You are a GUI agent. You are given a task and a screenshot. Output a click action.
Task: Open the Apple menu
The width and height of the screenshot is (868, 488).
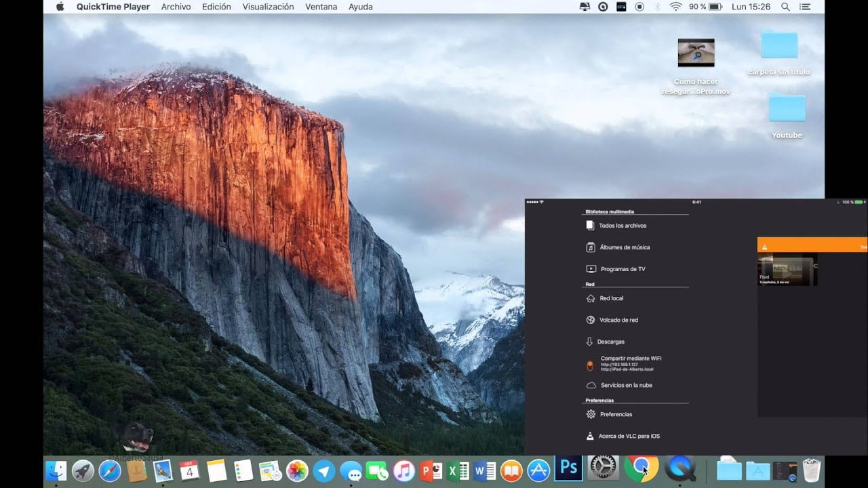(x=60, y=7)
